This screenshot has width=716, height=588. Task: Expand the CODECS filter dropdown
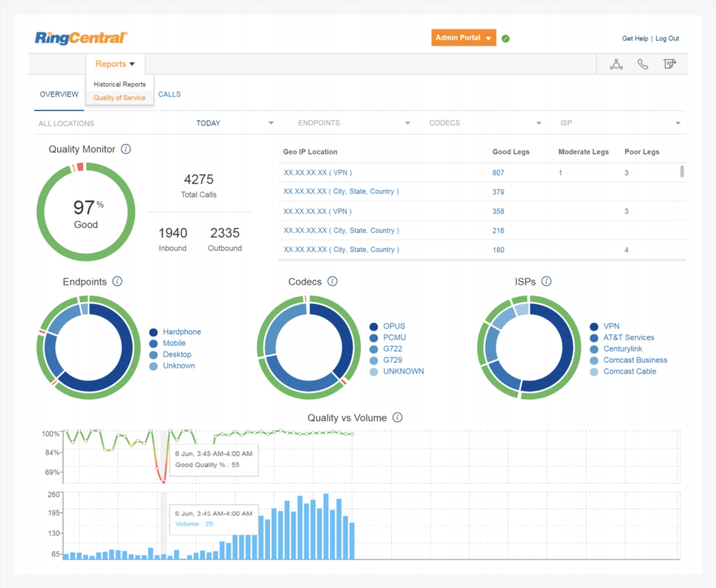(538, 124)
